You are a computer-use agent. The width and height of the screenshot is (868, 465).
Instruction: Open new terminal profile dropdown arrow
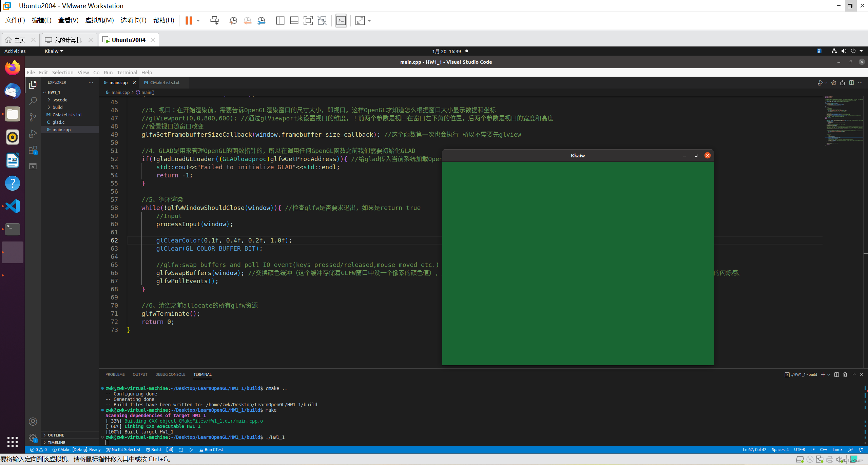coord(829,375)
